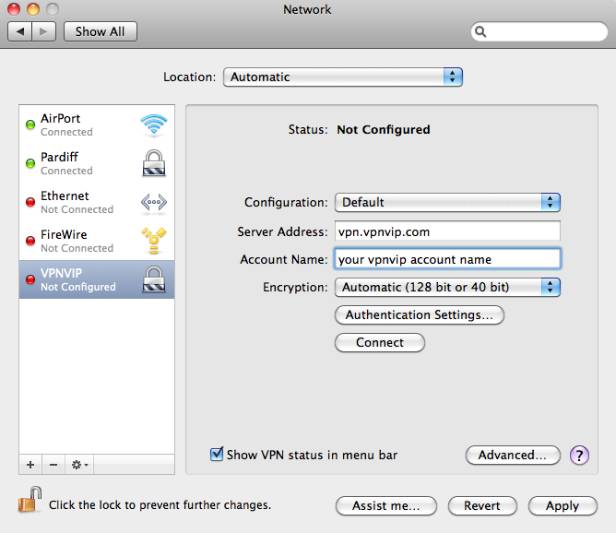Click the Connect button

tap(380, 343)
